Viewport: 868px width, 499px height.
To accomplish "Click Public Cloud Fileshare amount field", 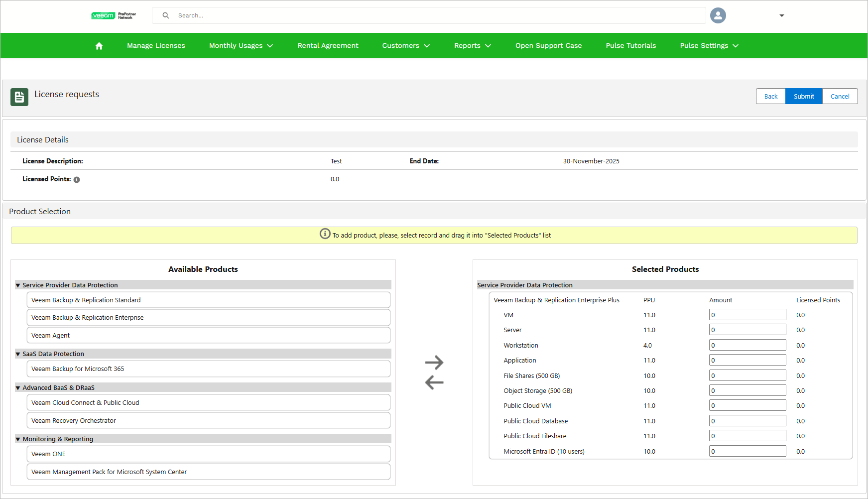I will (x=747, y=436).
